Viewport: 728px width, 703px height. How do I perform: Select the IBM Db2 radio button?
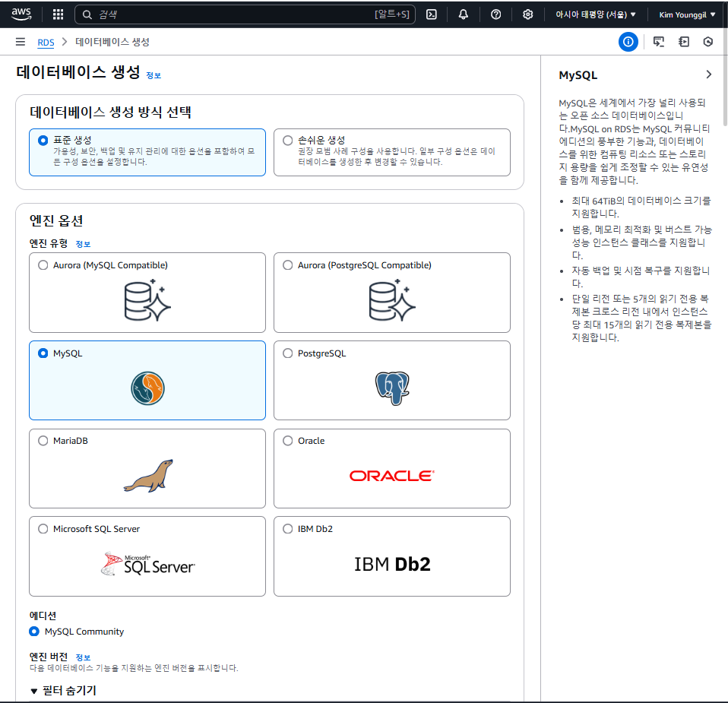[x=288, y=529]
